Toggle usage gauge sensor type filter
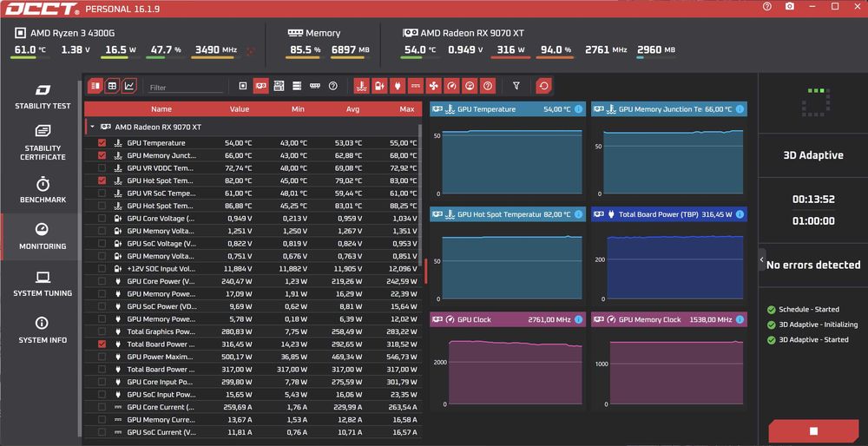Viewport: 868px width, 446px height. [x=470, y=86]
